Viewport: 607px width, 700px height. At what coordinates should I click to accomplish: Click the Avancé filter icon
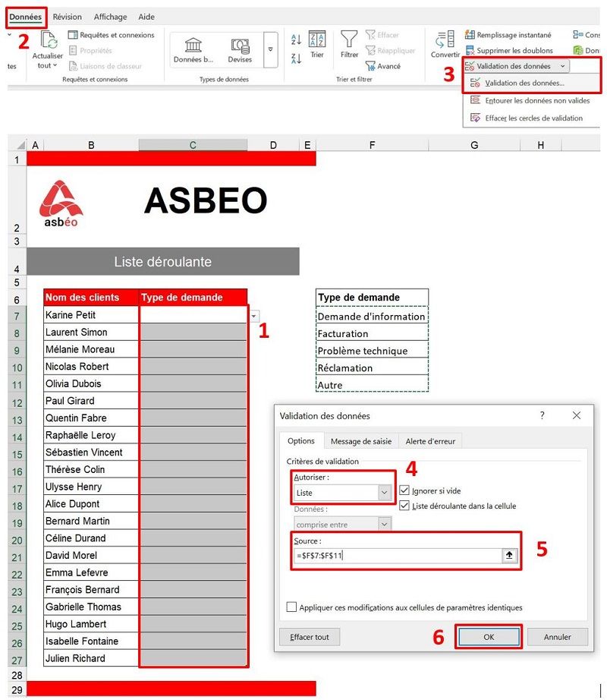pyautogui.click(x=386, y=66)
